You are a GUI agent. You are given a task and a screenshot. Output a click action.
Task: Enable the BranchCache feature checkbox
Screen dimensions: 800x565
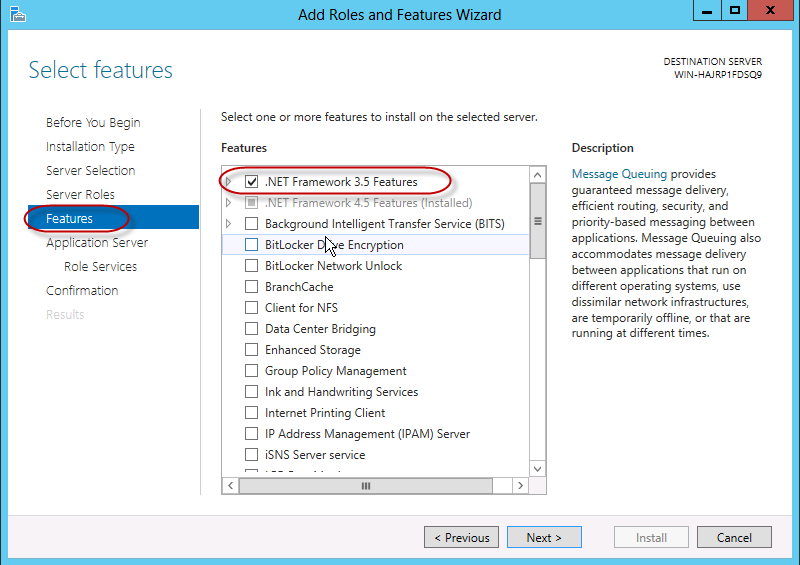click(252, 286)
